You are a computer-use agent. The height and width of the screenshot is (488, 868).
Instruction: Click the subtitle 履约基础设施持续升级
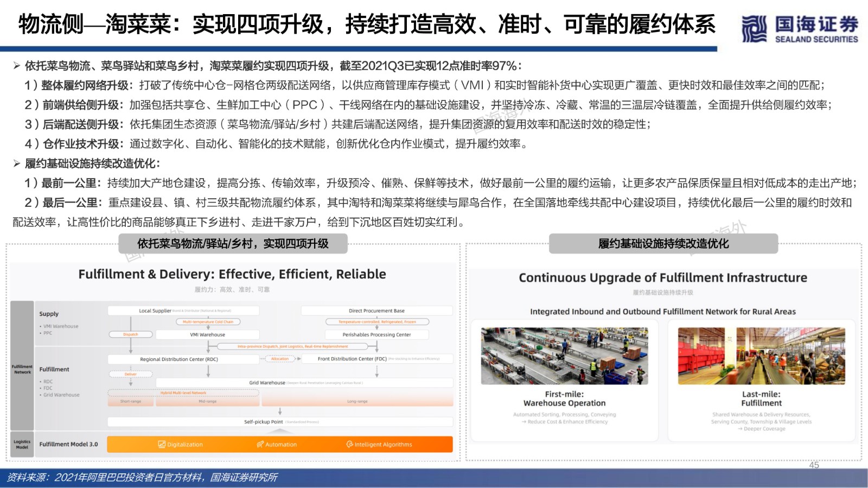pos(663,293)
